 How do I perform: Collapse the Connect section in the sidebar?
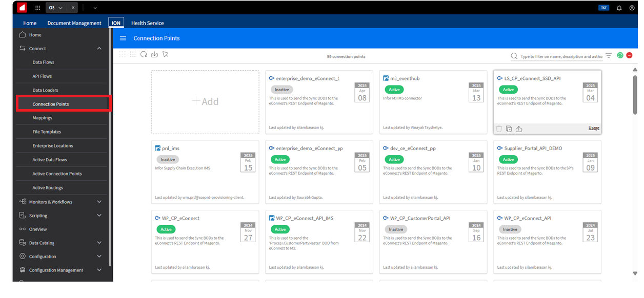pyautogui.click(x=99, y=49)
